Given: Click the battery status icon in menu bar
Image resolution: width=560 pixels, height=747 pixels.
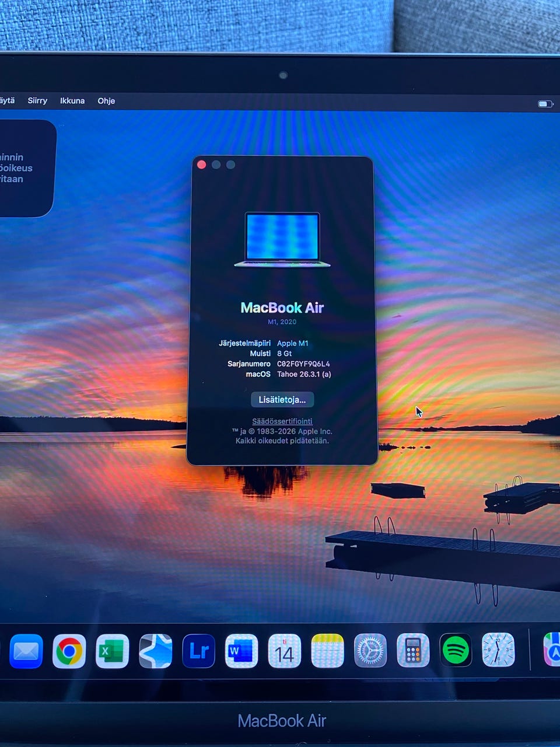Looking at the screenshot, I should pyautogui.click(x=545, y=104).
